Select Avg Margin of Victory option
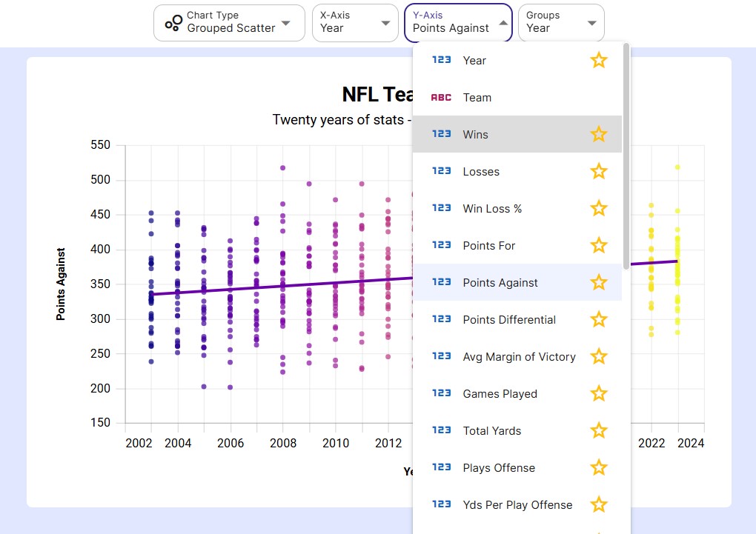Image resolution: width=756 pixels, height=534 pixels. tap(517, 357)
